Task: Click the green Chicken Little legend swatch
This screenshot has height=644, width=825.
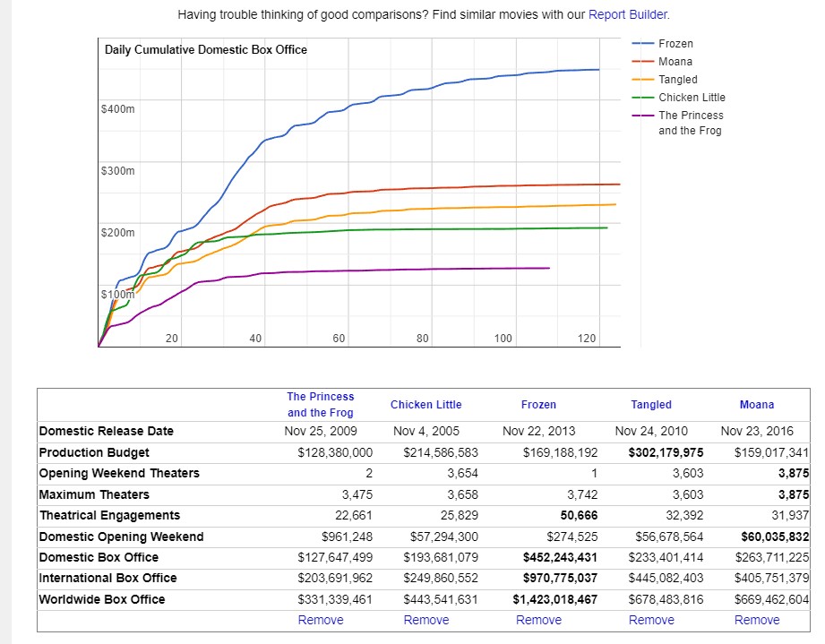Action: click(642, 98)
